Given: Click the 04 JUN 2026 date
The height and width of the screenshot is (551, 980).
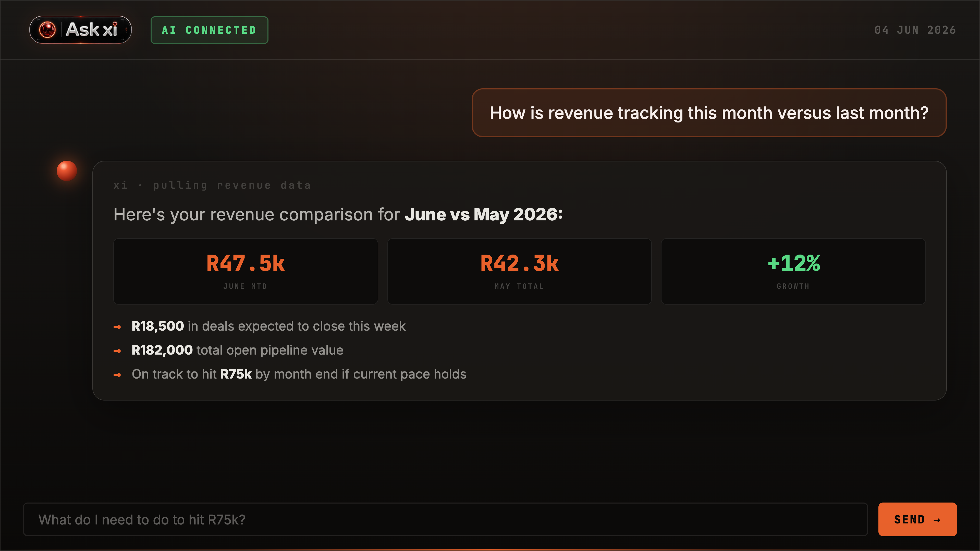Looking at the screenshot, I should pos(915,30).
